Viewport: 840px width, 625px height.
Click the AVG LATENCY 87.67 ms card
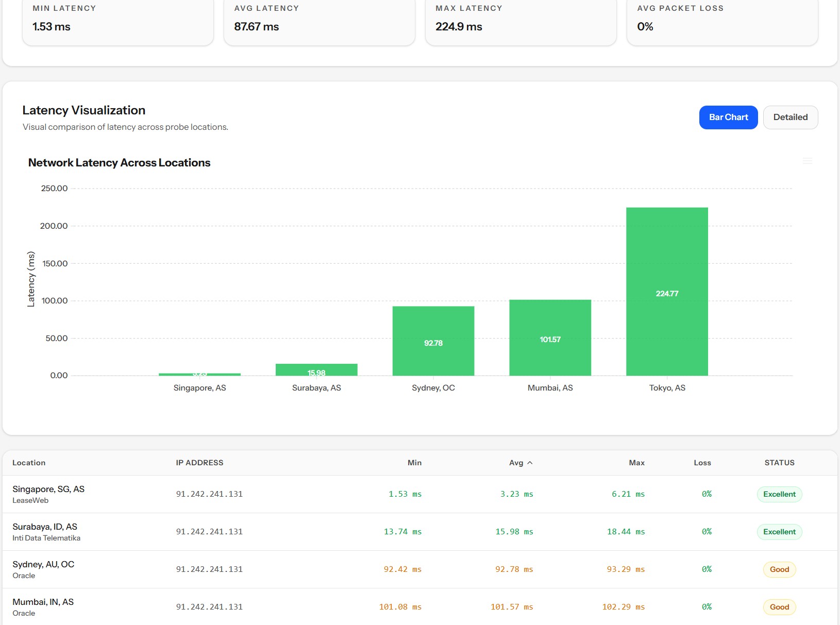[320, 22]
